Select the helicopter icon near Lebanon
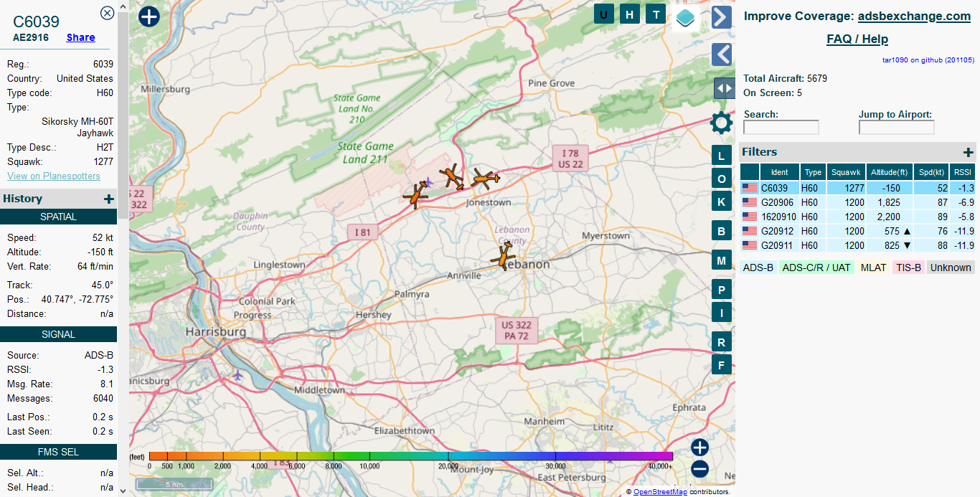Screen dimensions: 980x497 click(504, 255)
